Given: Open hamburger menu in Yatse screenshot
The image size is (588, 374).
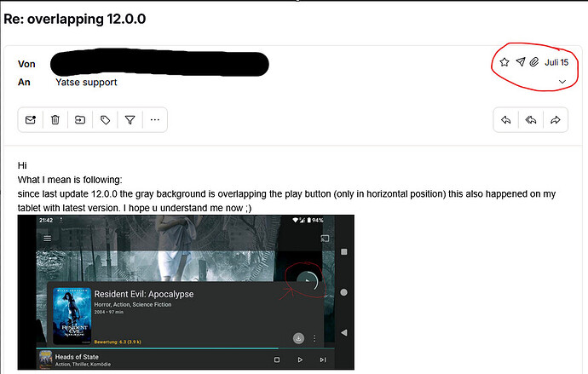Looking at the screenshot, I should (x=48, y=239).
